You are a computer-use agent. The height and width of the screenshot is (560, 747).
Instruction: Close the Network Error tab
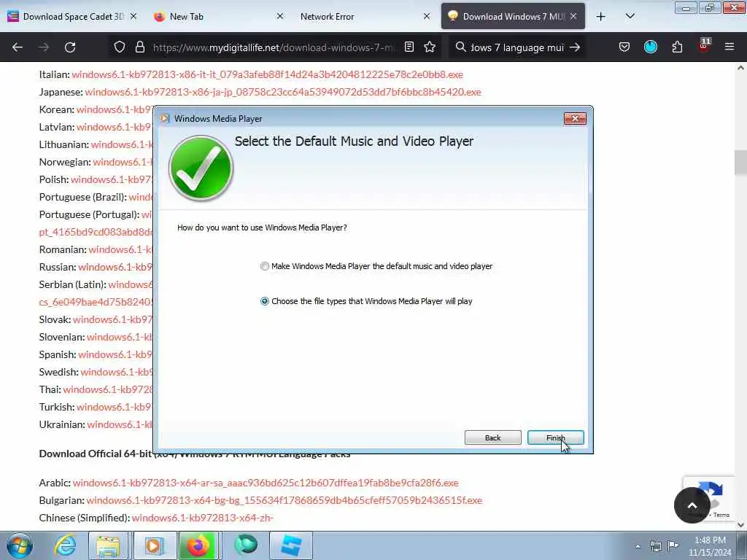[x=427, y=17]
